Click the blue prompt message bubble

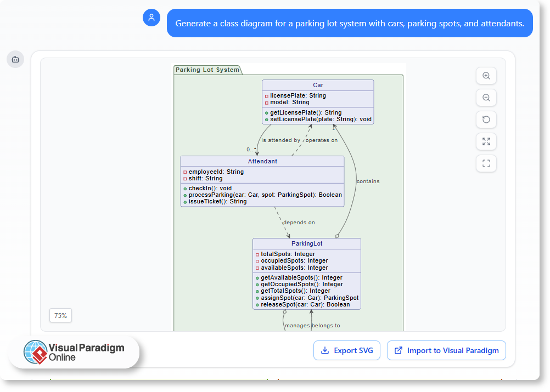click(350, 23)
